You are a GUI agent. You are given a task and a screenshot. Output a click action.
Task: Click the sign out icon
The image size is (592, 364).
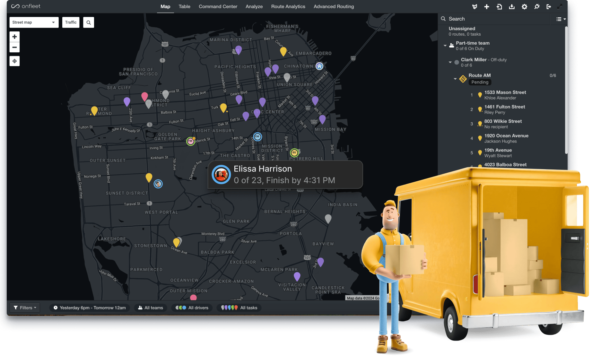[x=549, y=6]
